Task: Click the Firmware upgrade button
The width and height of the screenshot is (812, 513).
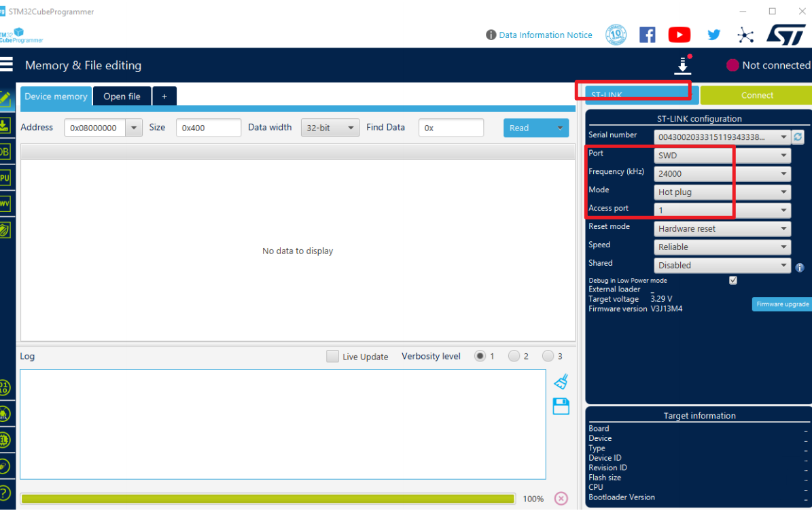Action: click(x=782, y=304)
